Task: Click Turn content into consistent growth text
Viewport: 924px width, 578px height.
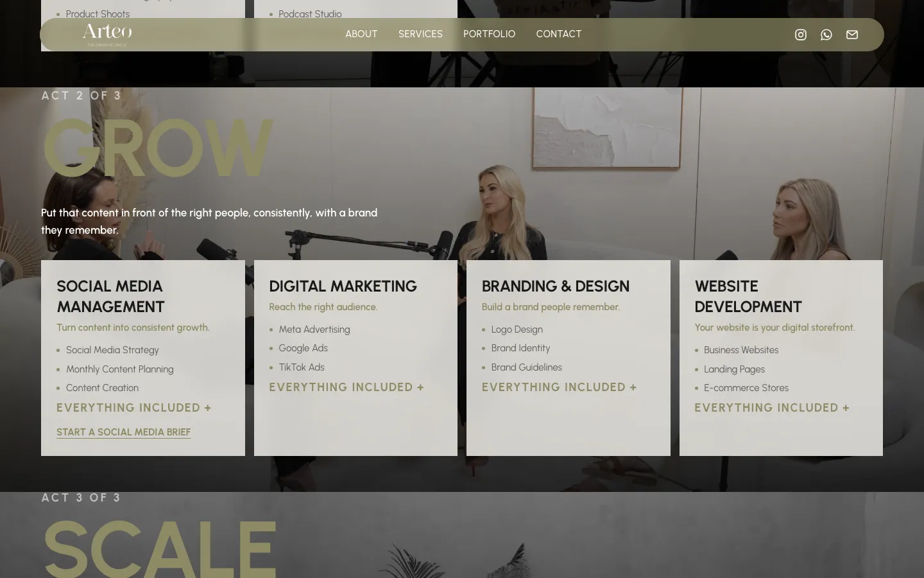Action: pos(133,328)
